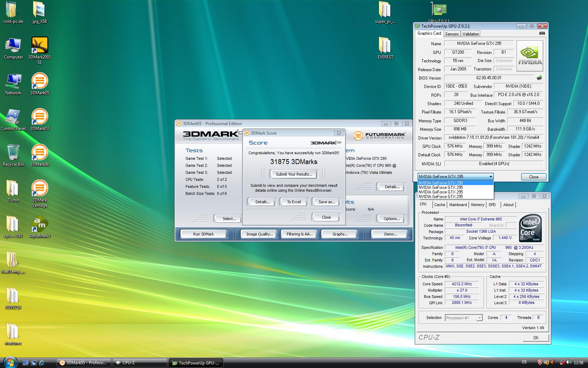This screenshot has width=588, height=368.
Task: Click Options button in 3DMark05 results
Action: click(392, 219)
